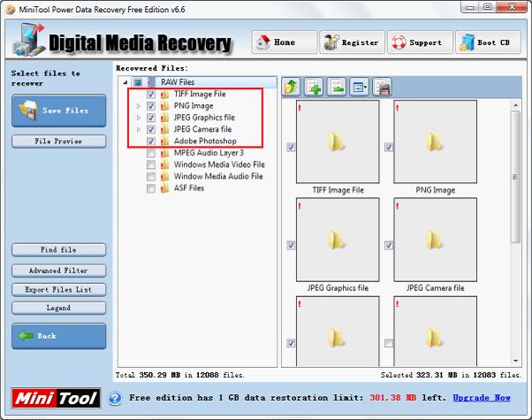
Task: Uncheck JPEG Camera file in the tree
Action: click(x=151, y=129)
